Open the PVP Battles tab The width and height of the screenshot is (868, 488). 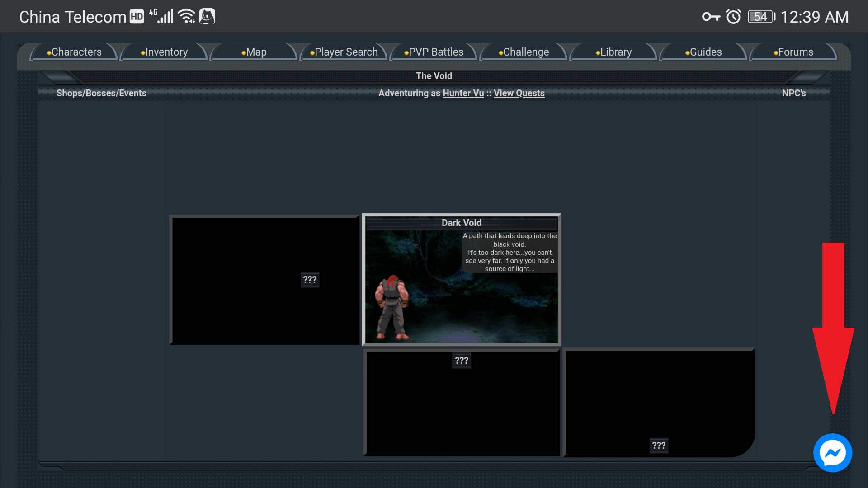click(x=434, y=52)
